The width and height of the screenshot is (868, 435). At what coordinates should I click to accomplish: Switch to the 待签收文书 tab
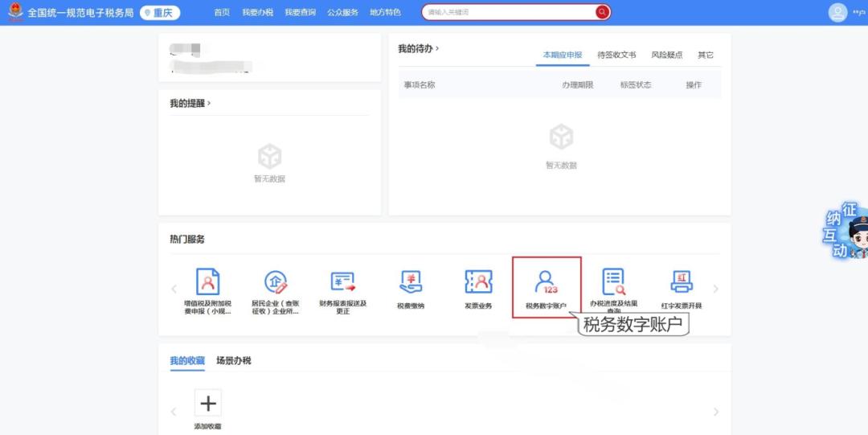(x=616, y=55)
